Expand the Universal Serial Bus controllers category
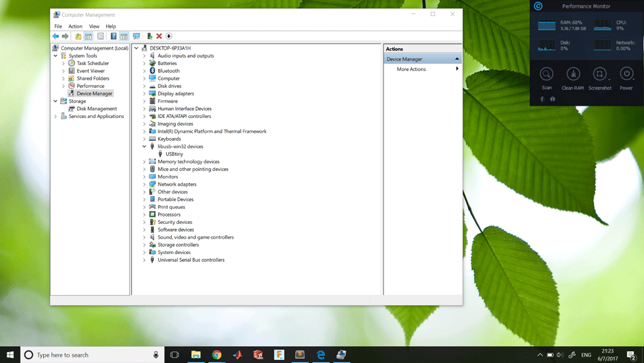The image size is (644, 363). (x=144, y=260)
